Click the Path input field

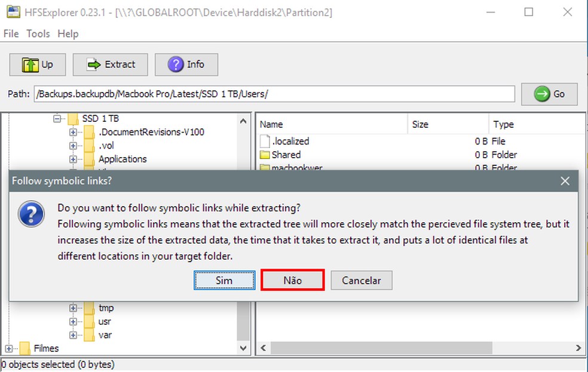coord(274,94)
